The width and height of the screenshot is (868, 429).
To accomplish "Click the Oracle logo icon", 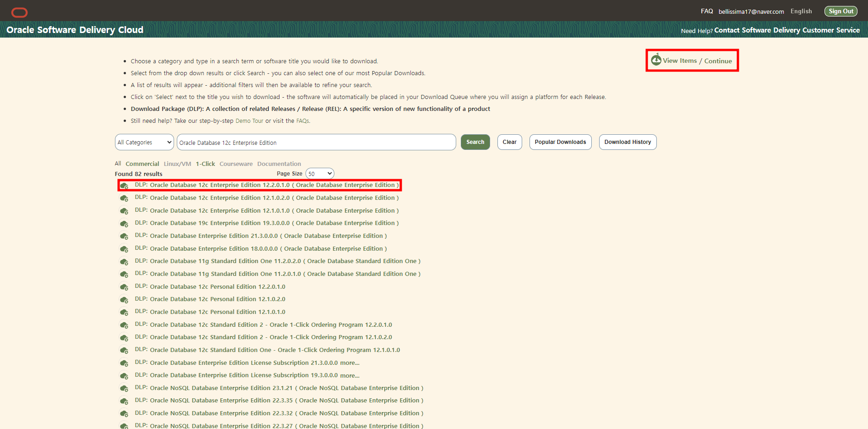I will coord(19,12).
